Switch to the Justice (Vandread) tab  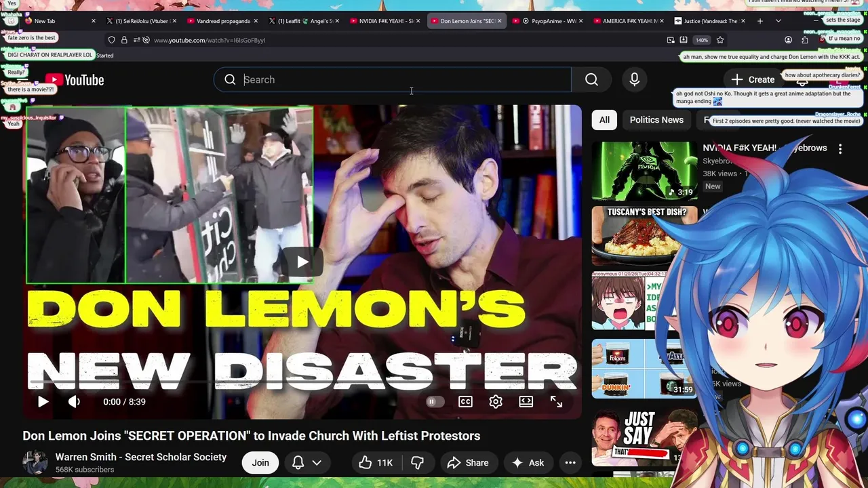(x=710, y=21)
